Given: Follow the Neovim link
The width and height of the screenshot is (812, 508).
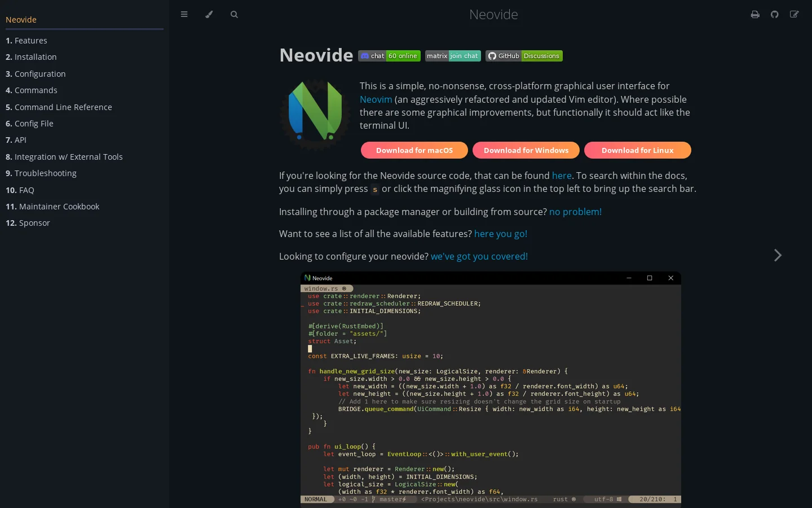Looking at the screenshot, I should tap(376, 99).
